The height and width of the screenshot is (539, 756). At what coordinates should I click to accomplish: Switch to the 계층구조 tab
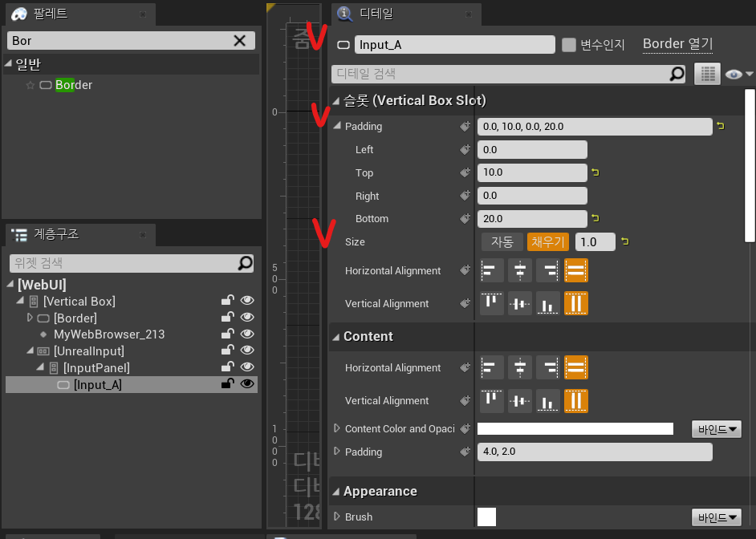(56, 234)
